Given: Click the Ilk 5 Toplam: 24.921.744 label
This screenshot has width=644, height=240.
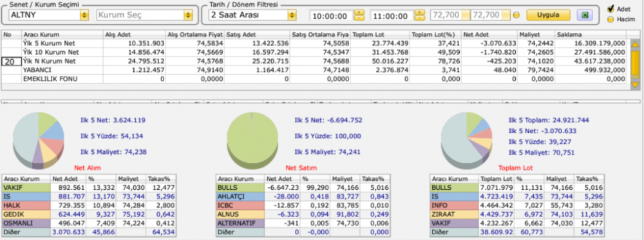Looking at the screenshot, I should (549, 120).
